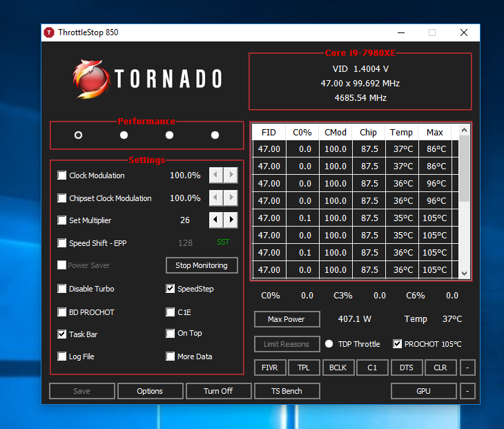504x429 pixels.
Task: Uncheck the SpeedStep checkbox
Action: [170, 289]
